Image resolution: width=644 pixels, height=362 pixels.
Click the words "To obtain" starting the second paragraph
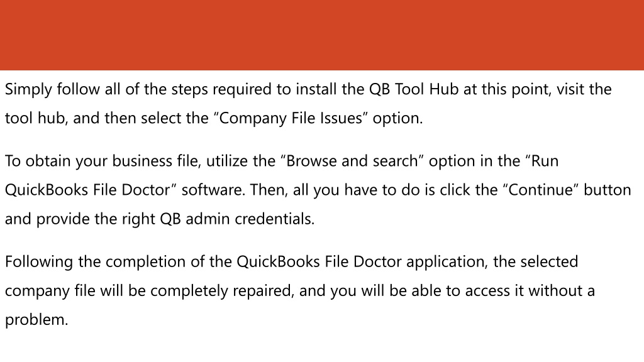(37, 161)
